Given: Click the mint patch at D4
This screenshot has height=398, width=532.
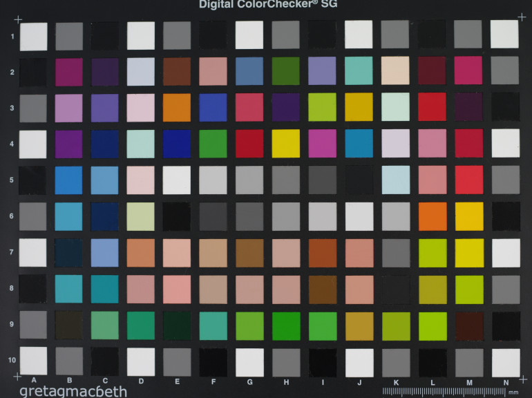Looking at the screenshot, I should pyautogui.click(x=140, y=144).
